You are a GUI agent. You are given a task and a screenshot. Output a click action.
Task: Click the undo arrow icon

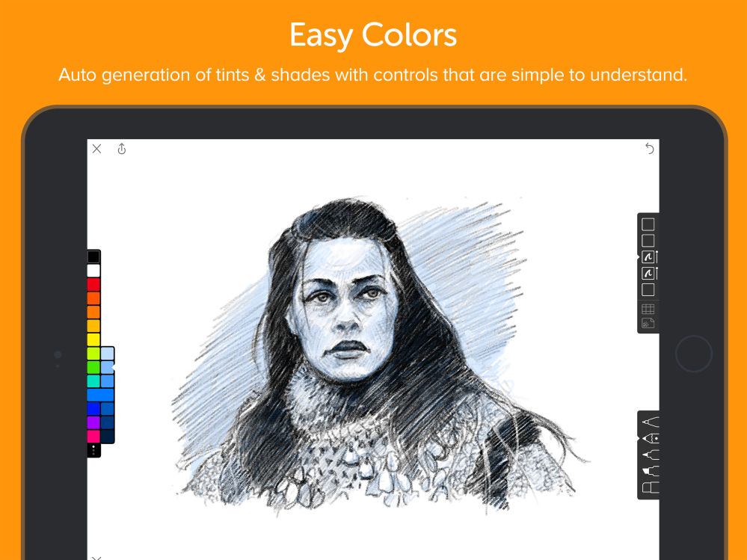click(x=649, y=149)
